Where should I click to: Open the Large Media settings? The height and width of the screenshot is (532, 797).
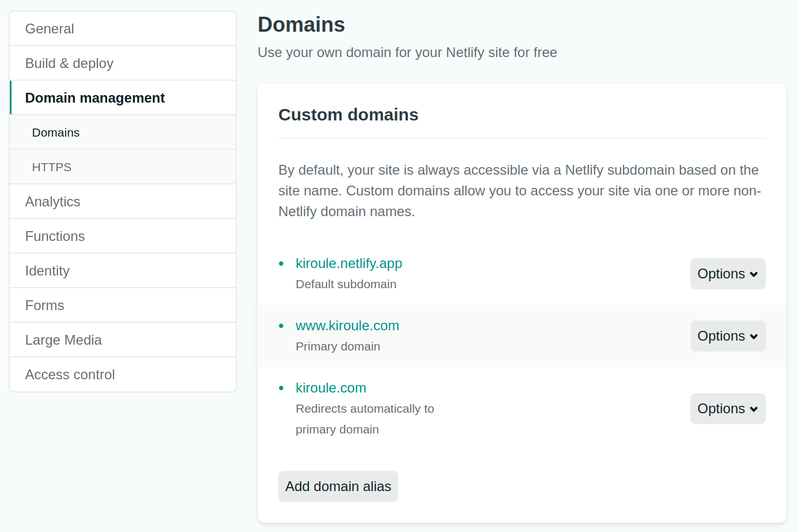pos(123,340)
